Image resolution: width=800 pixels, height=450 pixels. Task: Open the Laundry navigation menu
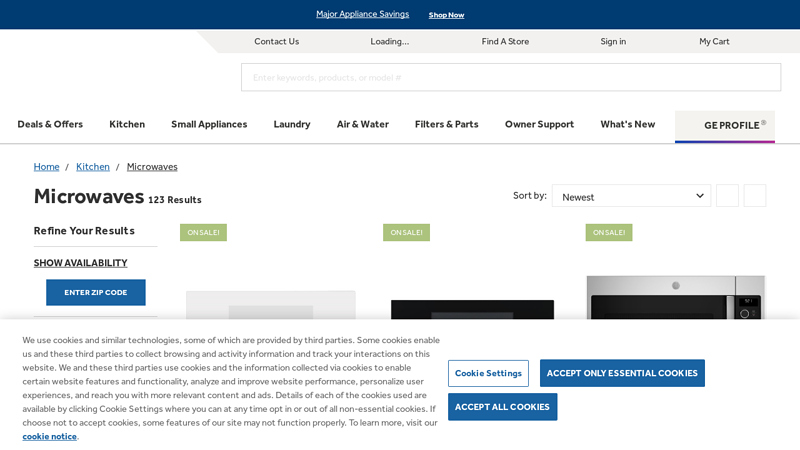[292, 125]
